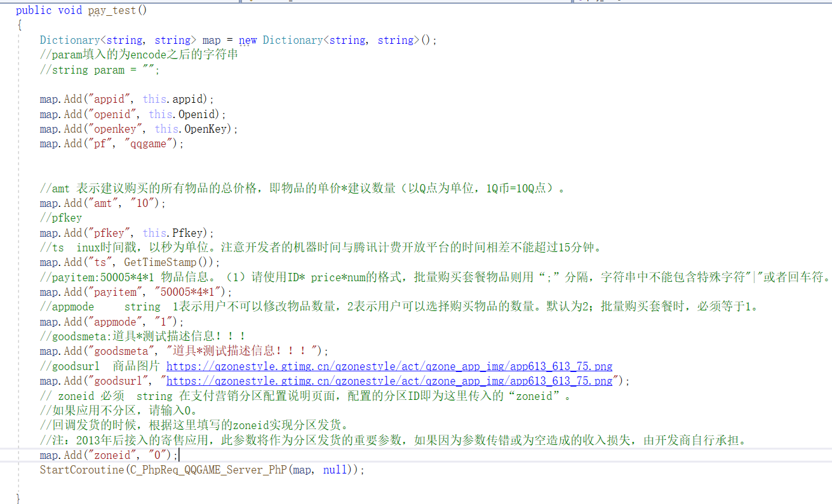Click this.Openid in the openid line
The width and height of the screenshot is (832, 504).
[x=184, y=114]
